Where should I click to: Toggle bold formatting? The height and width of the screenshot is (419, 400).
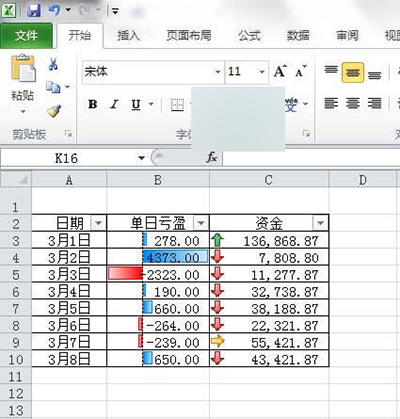93,105
